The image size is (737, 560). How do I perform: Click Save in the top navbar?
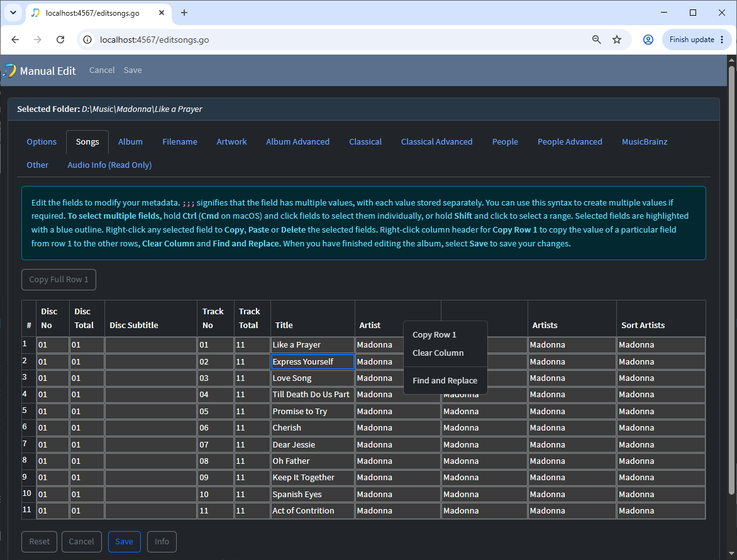tap(133, 70)
